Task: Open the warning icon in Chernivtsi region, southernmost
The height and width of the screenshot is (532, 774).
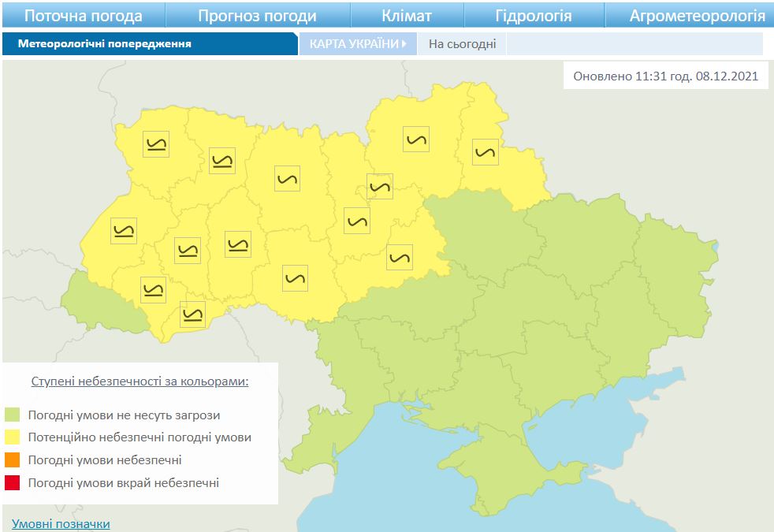Action: (192, 314)
